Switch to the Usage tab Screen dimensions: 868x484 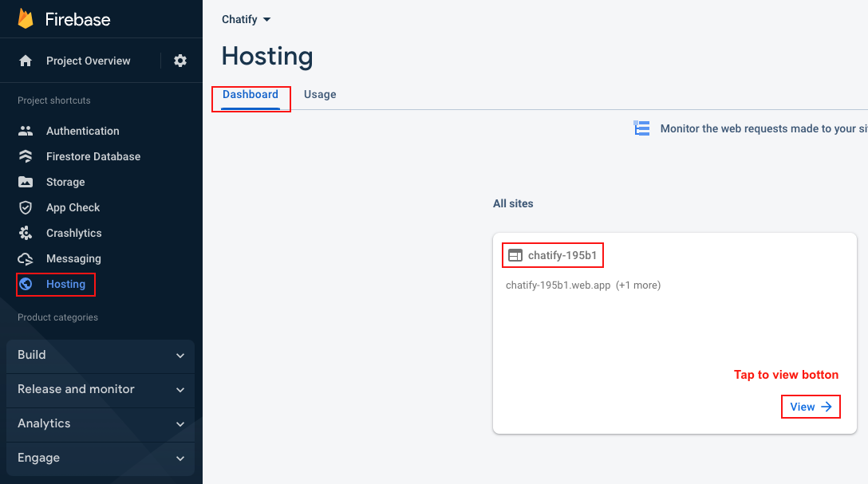tap(320, 94)
